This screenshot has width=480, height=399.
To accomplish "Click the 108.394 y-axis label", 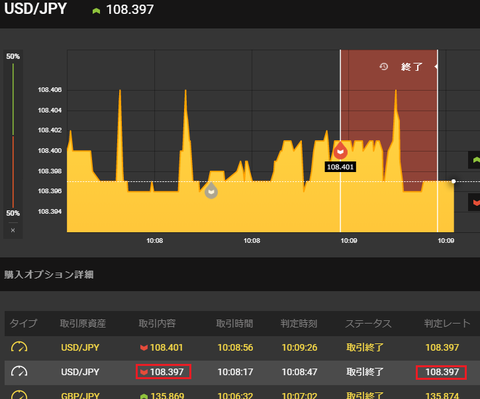I will [50, 212].
